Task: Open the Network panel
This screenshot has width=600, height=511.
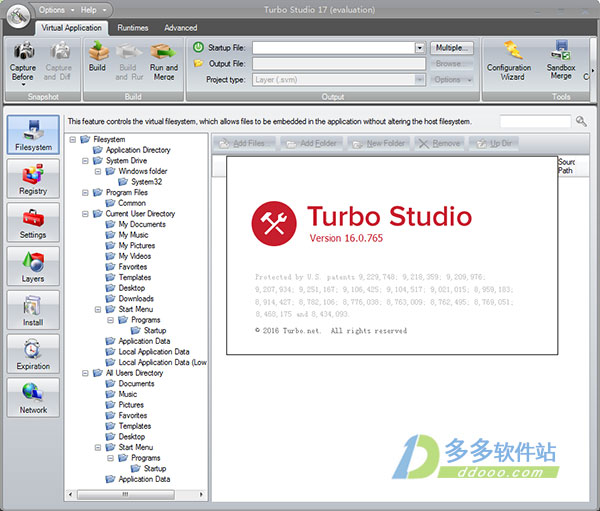Action: click(33, 397)
